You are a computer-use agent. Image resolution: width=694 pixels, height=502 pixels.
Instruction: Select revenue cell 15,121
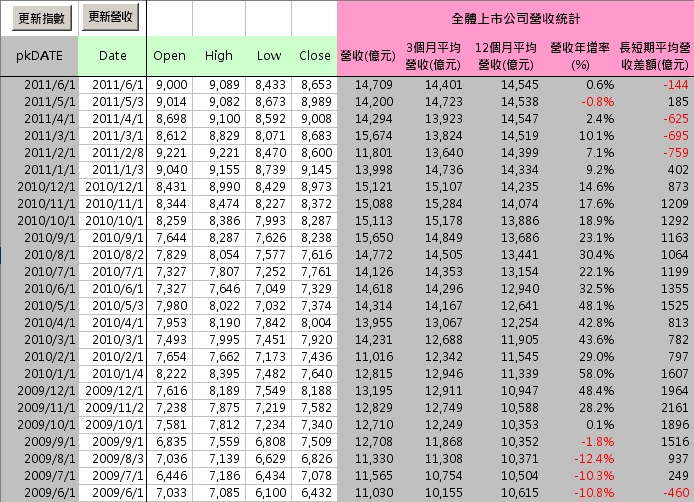click(374, 187)
